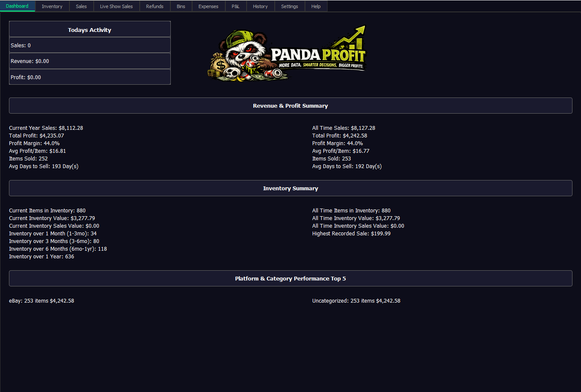Click 'Current Inventory Sales Value: $0.00'
The width and height of the screenshot is (581, 392).
[x=54, y=226]
